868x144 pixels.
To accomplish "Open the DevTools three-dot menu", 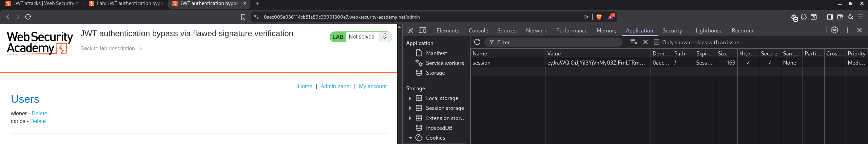I will coord(847,30).
